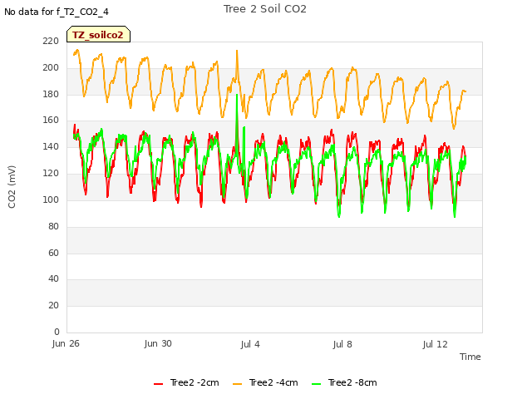The image size is (532, 399).
Task: Click the green Tree2 -8cm legend swatch
Action: pos(316,384)
